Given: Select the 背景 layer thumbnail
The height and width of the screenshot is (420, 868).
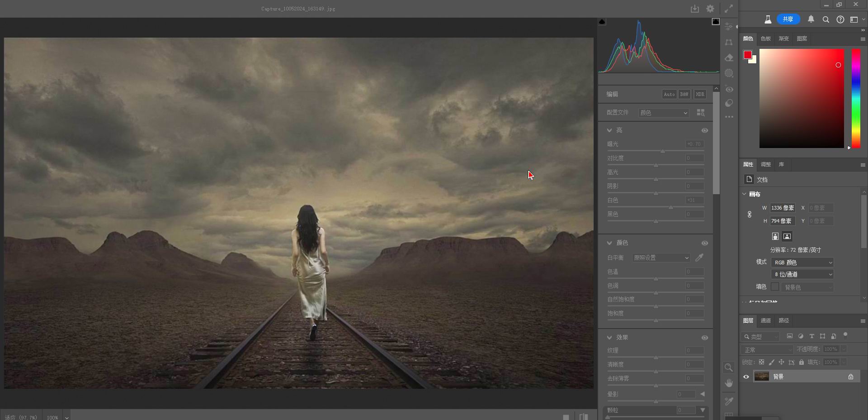Looking at the screenshot, I should [x=762, y=377].
